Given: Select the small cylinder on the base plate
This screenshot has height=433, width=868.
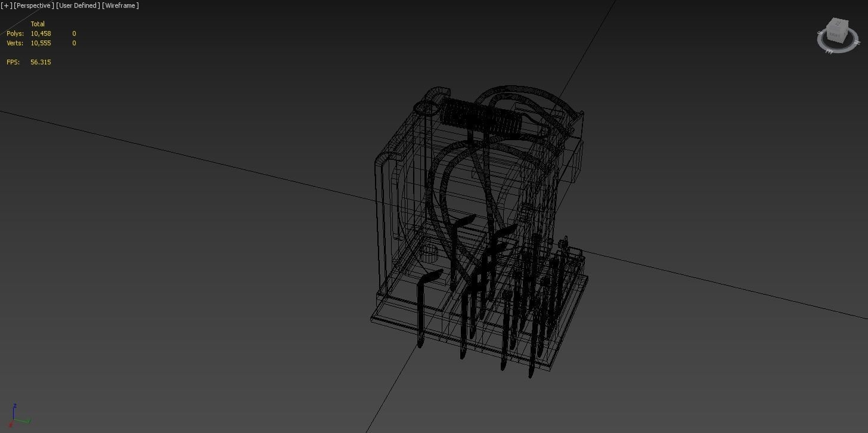Looking at the screenshot, I should point(428,253).
